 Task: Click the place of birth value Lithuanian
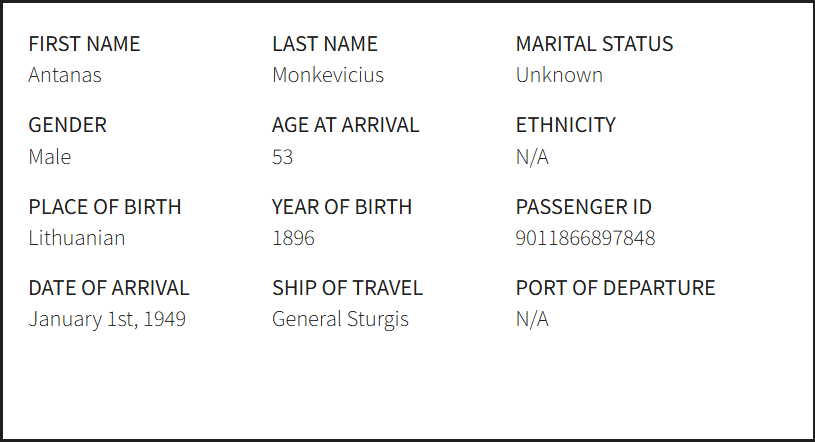pyautogui.click(x=77, y=238)
